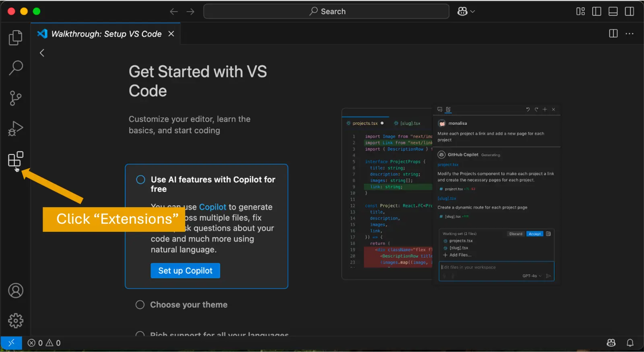Split the editor to the right
644x352 pixels.
point(613,34)
